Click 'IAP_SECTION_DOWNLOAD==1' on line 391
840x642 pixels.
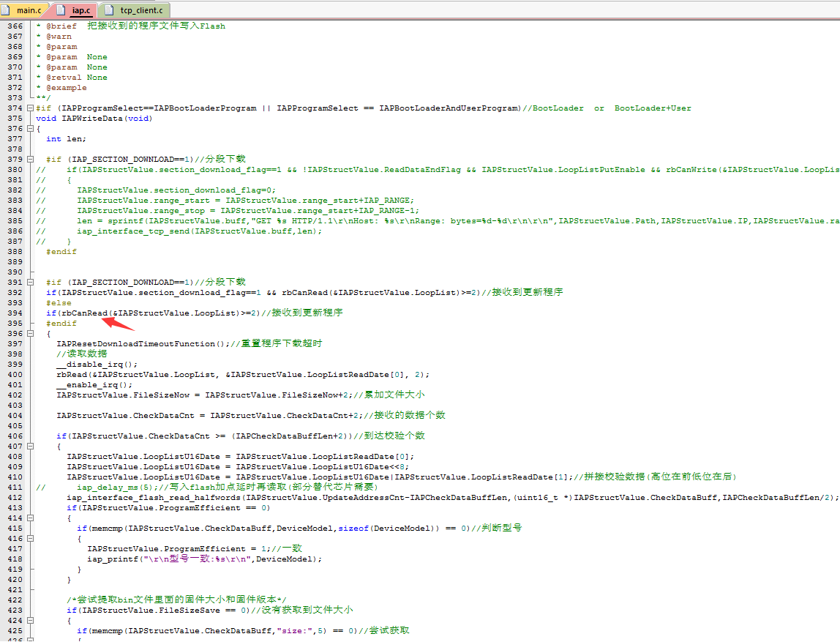(130, 283)
